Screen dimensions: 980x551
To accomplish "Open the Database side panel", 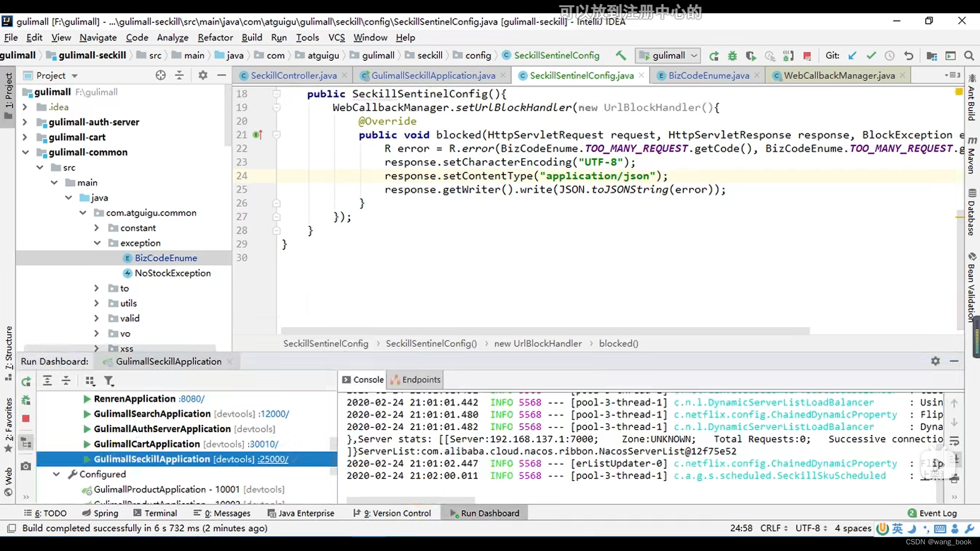I will click(x=972, y=212).
